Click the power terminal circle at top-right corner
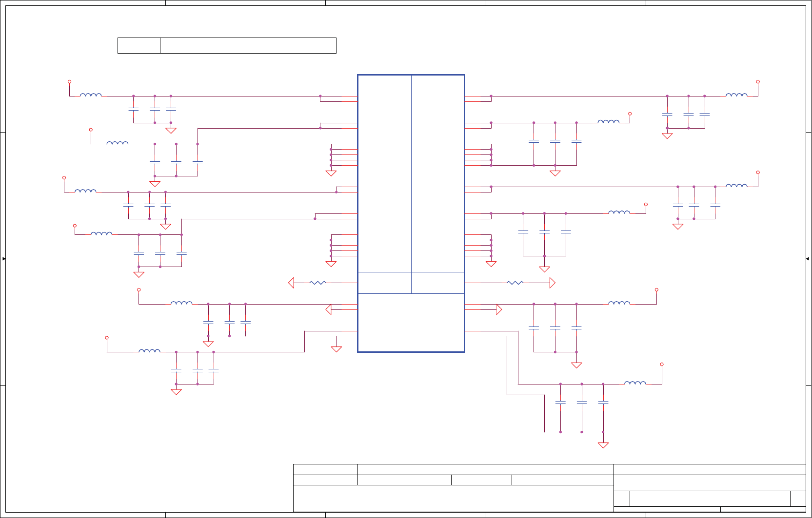Image resolution: width=812 pixels, height=518 pixels. click(758, 82)
